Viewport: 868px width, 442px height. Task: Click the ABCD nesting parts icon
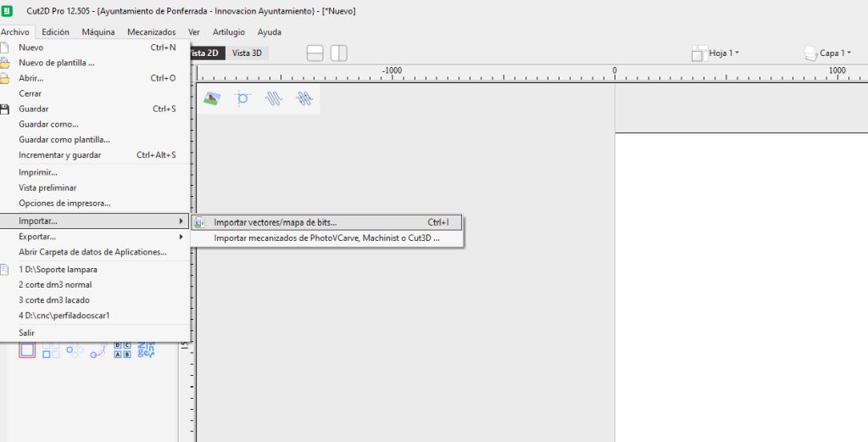122,350
